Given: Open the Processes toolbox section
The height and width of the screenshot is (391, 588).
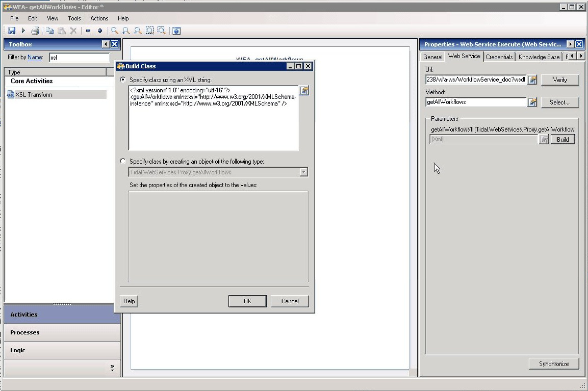Looking at the screenshot, I should pyautogui.click(x=62, y=332).
